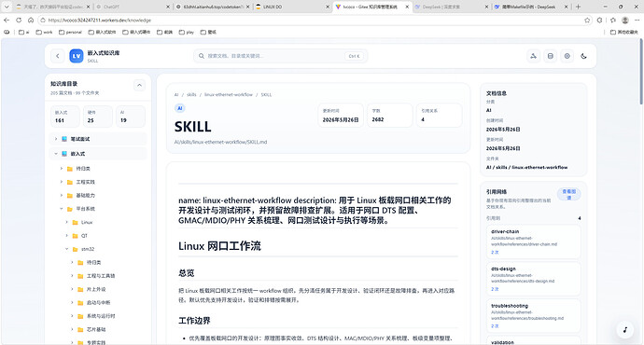Screen dimensions: 644x345
Task: Collapse the 平台系统 folder
Action: coord(62,208)
